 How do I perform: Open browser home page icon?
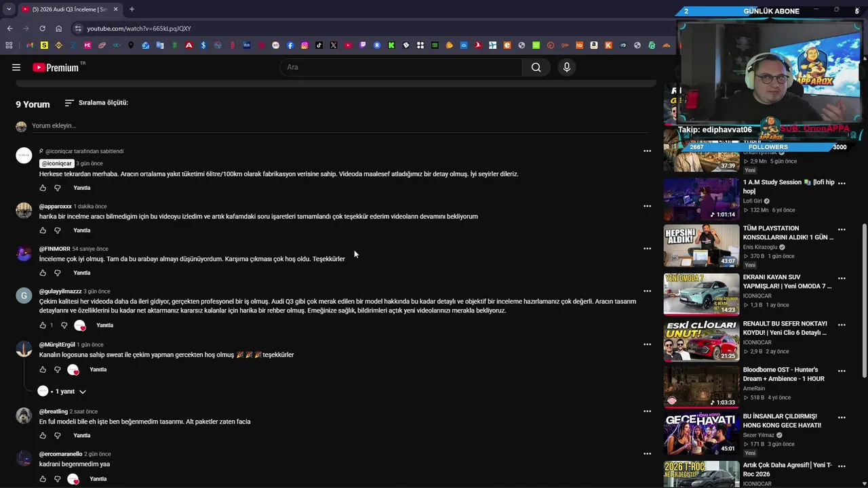coord(58,28)
